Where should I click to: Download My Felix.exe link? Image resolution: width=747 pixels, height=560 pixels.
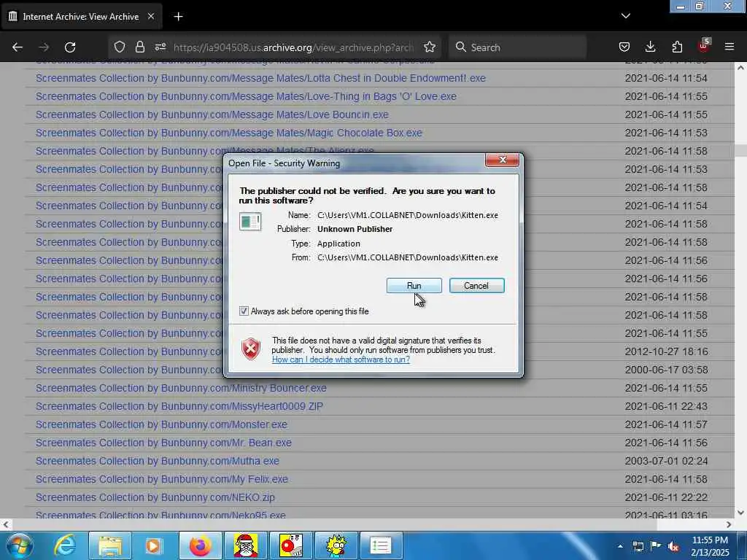161,479
